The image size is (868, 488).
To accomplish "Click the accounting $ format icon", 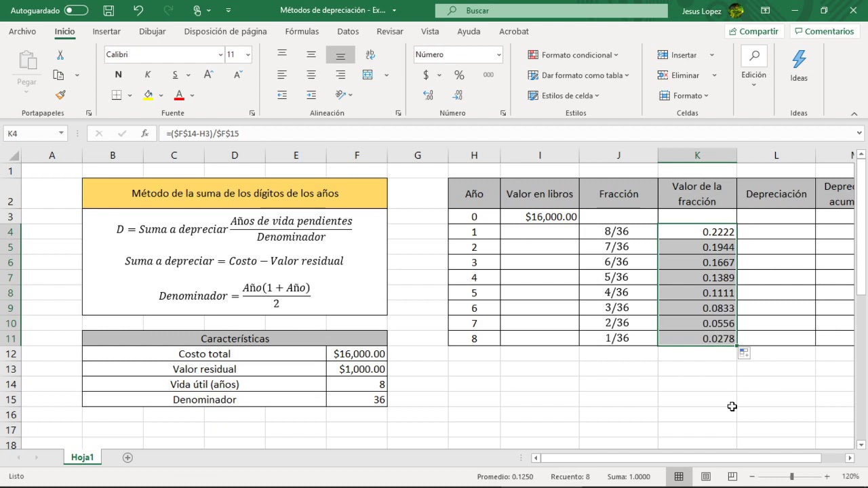I will [426, 75].
